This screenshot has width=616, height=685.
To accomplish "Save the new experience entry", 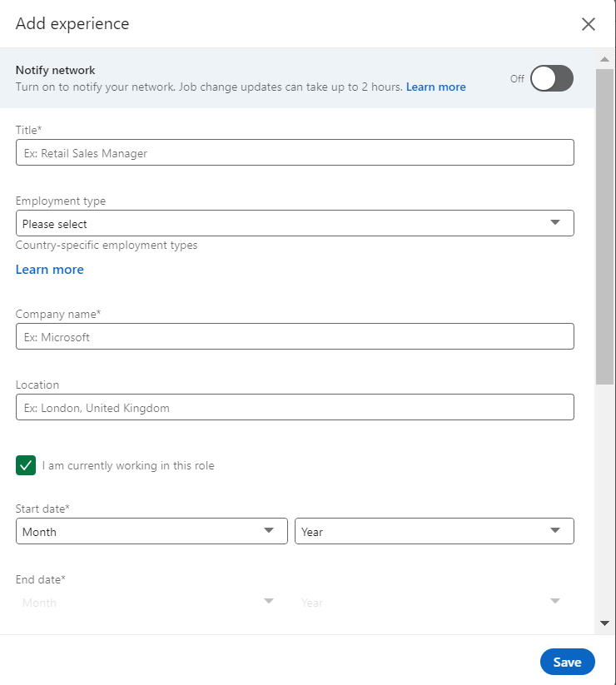I will click(x=567, y=662).
